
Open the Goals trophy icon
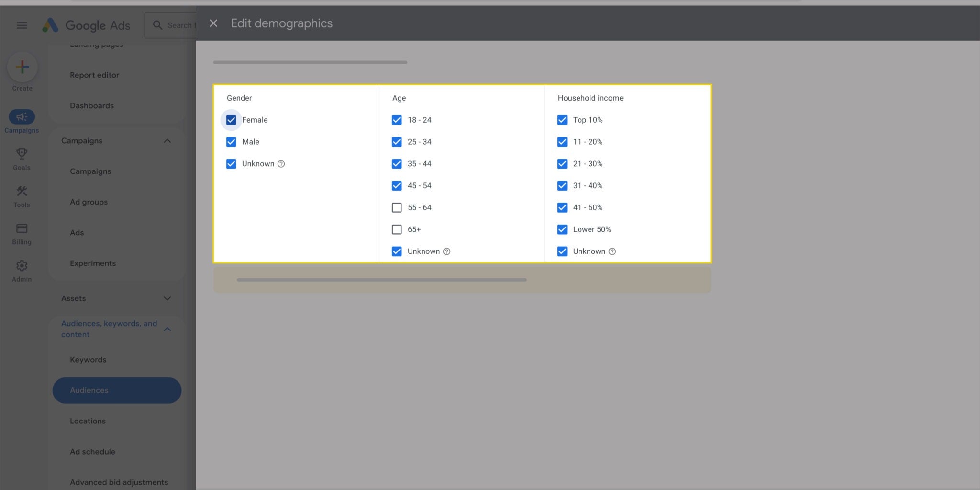pyautogui.click(x=22, y=154)
